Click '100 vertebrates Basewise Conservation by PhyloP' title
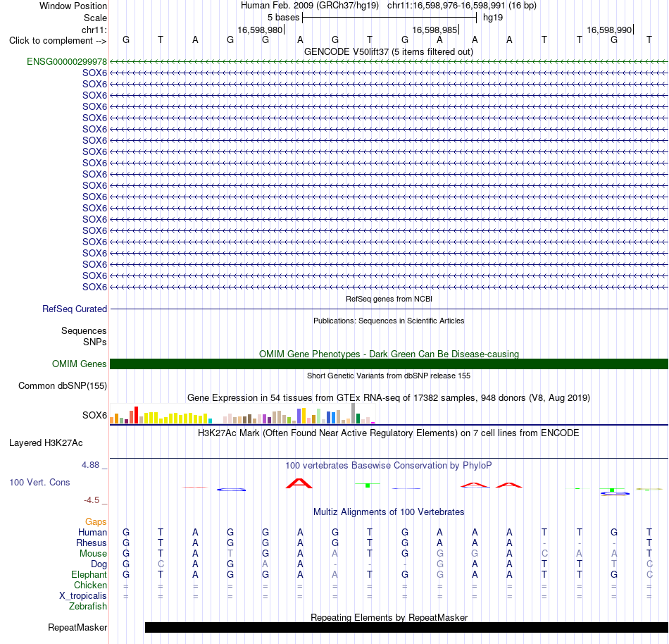The width and height of the screenshot is (669, 644). (389, 466)
